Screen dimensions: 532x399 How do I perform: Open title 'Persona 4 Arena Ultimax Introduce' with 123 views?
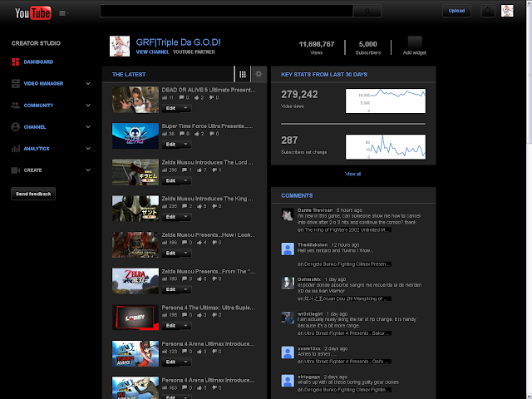coord(208,344)
